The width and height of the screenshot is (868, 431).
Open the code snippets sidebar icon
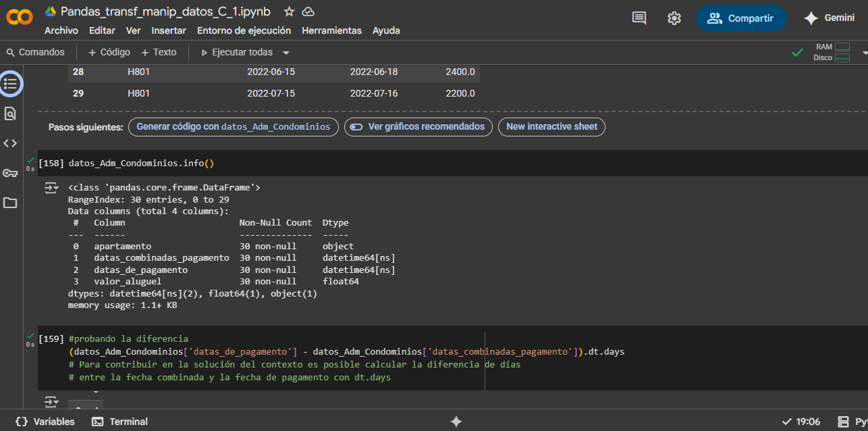tap(10, 143)
